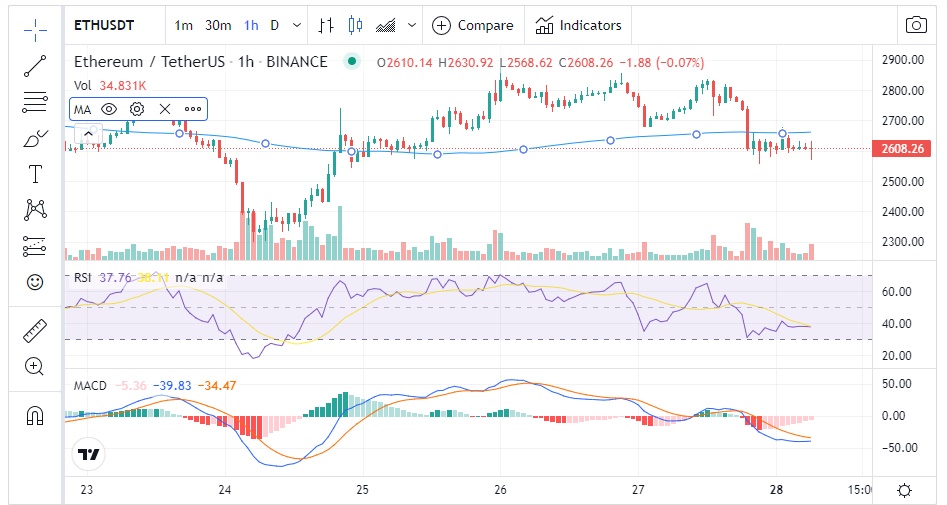This screenshot has height=505, width=947.
Task: Open the pattern drawing tool
Action: click(35, 210)
